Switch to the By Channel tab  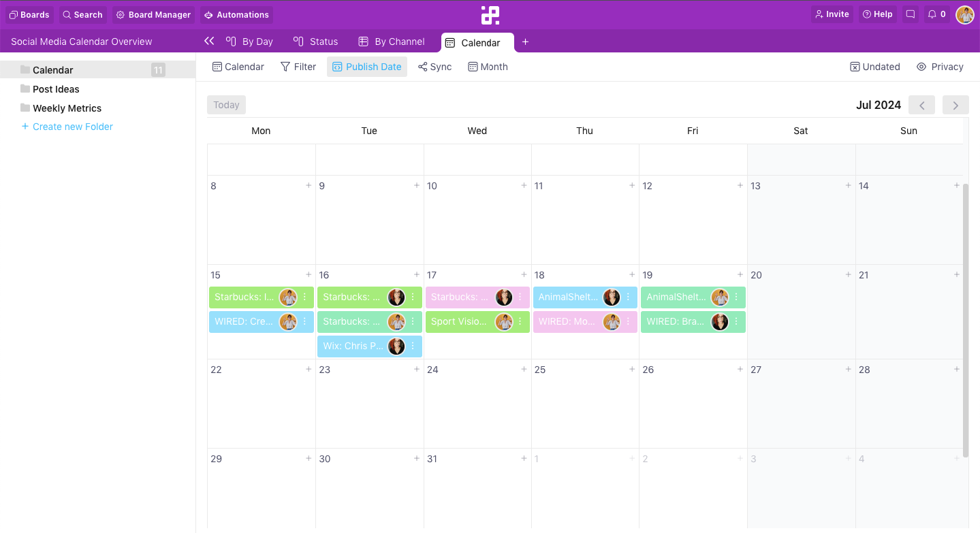(x=392, y=42)
